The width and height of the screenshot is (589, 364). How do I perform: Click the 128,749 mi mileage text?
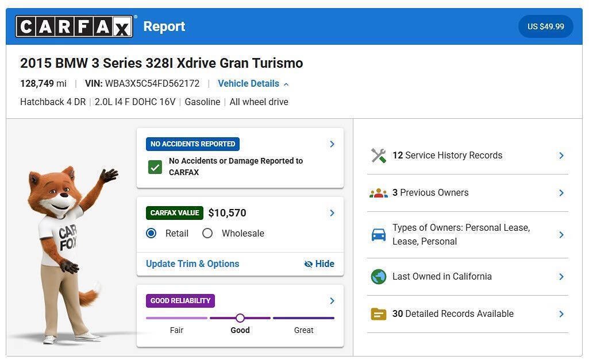click(43, 84)
